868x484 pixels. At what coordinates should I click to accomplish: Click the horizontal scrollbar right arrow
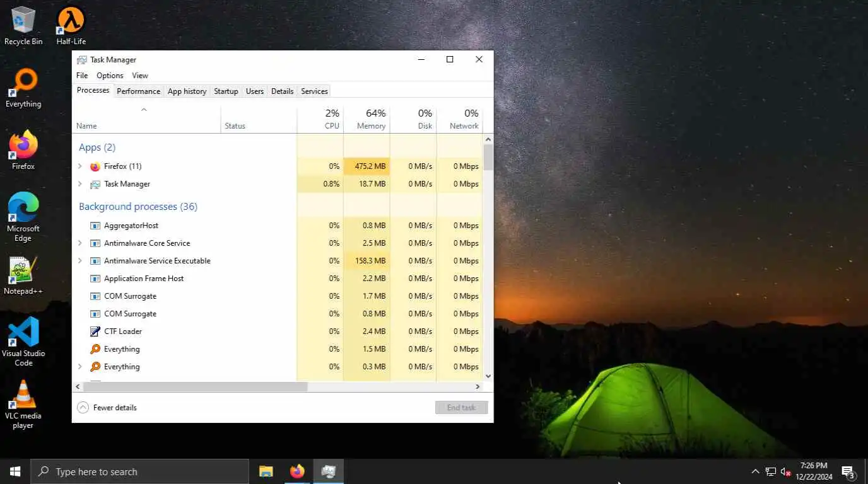(478, 386)
